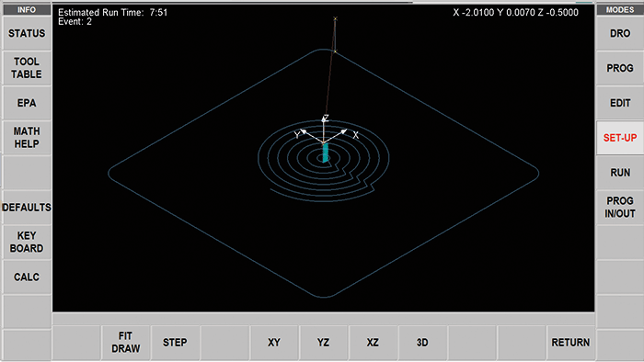Switch to RUN mode

tap(620, 172)
